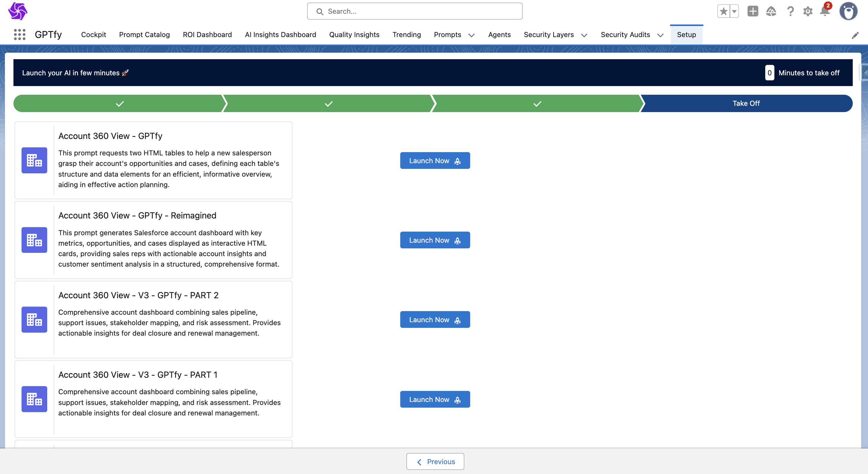Click the Previous button

pyautogui.click(x=435, y=461)
